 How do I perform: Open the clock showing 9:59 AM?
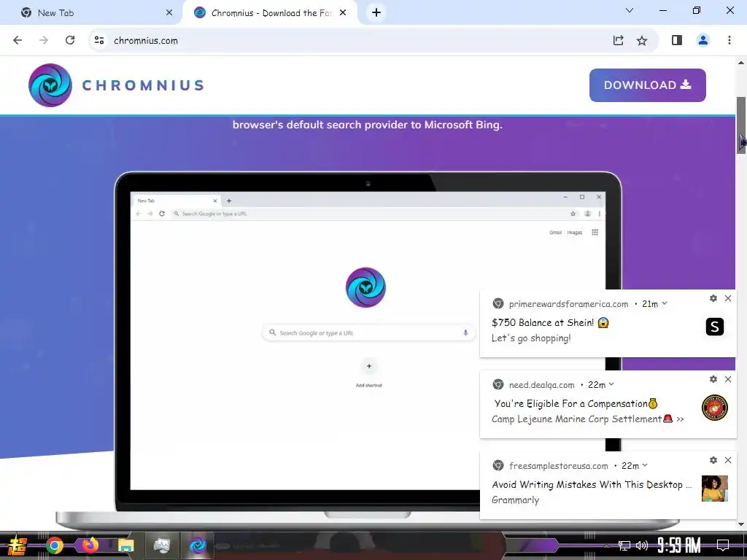pos(679,545)
